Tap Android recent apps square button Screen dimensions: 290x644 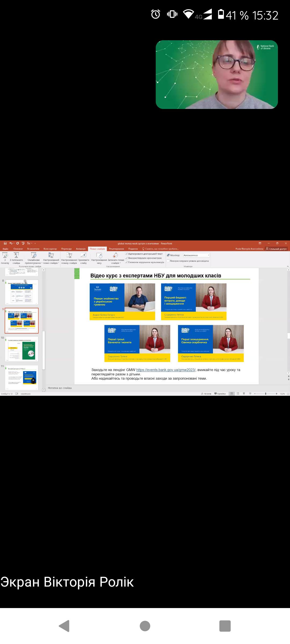coord(225,626)
